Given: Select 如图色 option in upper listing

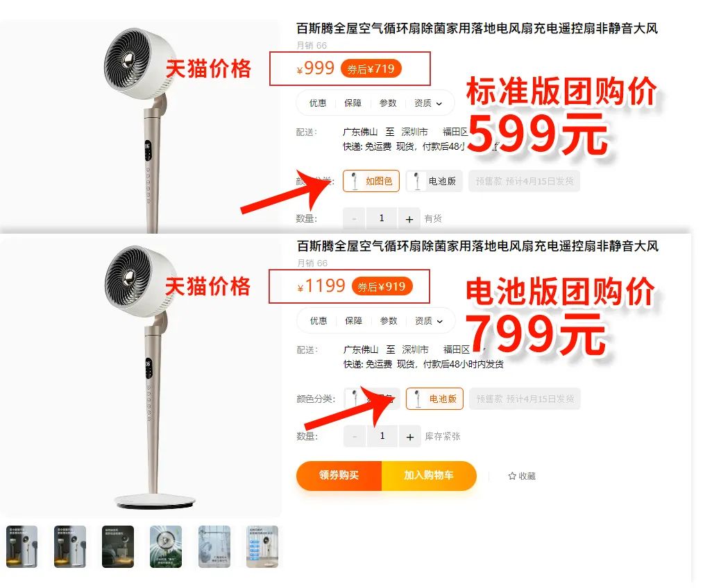Looking at the screenshot, I should [371, 181].
